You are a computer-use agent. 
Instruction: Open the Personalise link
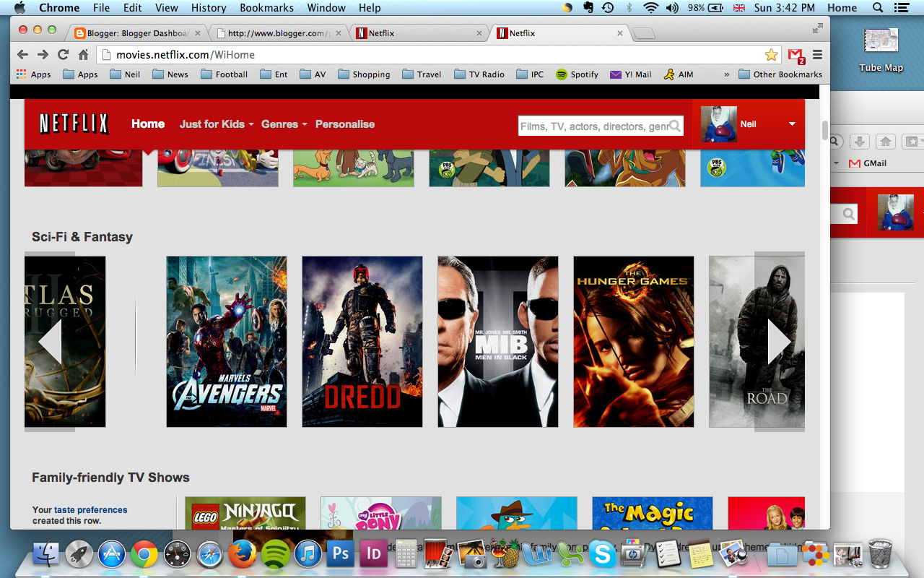[345, 124]
